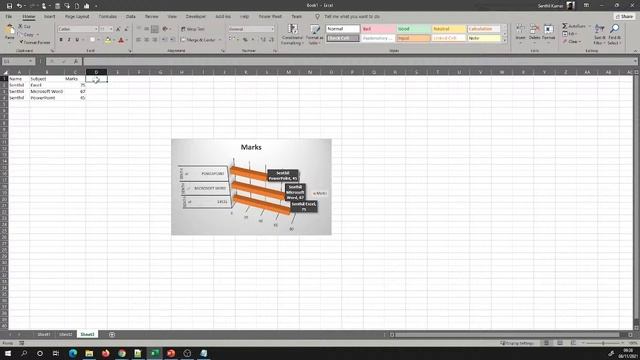This screenshot has width=640, height=360.
Task: Cut the selected cell contents
Action: (x=24, y=26)
